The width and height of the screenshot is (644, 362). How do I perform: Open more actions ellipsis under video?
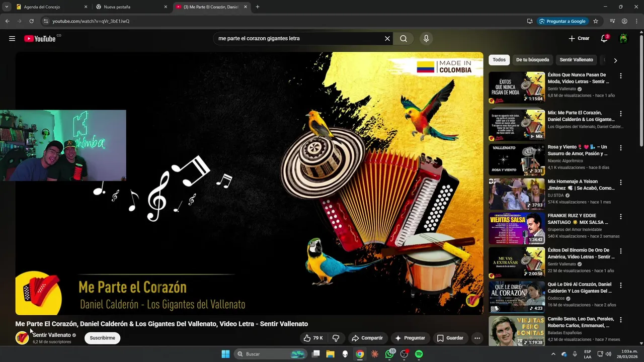pyautogui.click(x=477, y=338)
